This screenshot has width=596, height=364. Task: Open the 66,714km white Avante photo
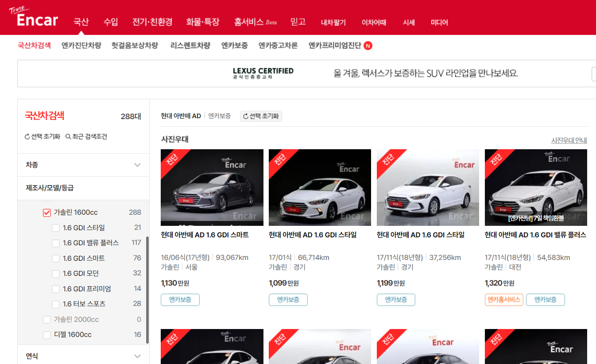(x=320, y=187)
